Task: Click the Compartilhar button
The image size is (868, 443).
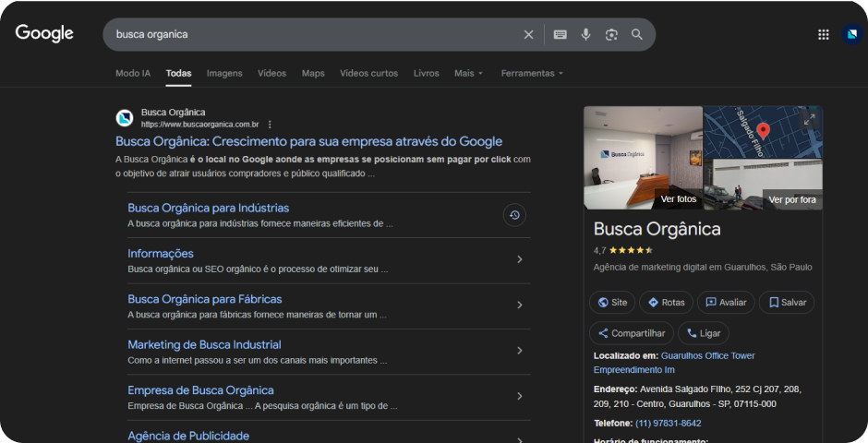Action: pyautogui.click(x=631, y=333)
